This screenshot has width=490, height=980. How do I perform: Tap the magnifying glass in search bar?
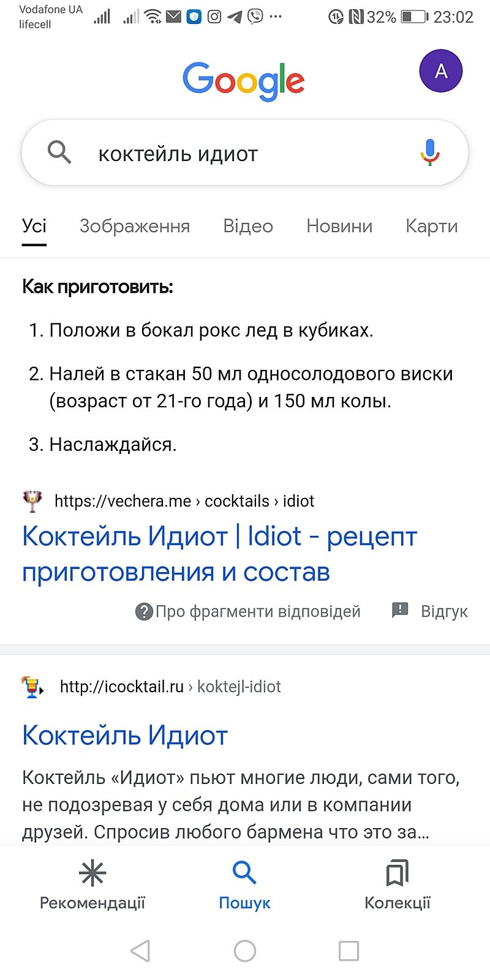(x=59, y=152)
